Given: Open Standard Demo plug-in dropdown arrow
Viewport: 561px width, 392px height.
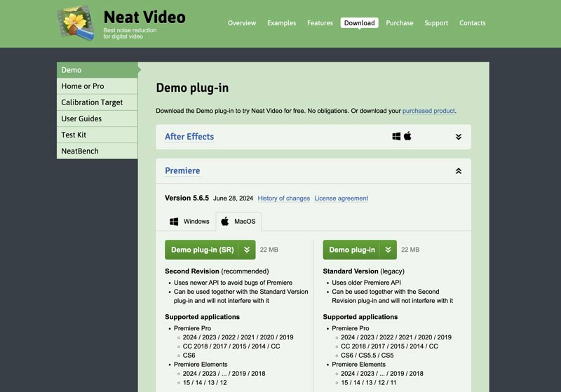Looking at the screenshot, I should [388, 250].
